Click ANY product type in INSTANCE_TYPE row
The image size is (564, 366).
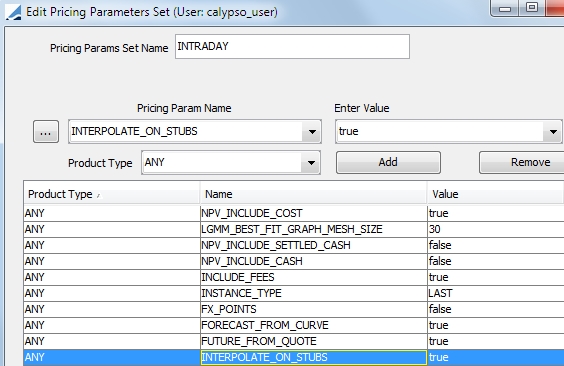click(112, 293)
